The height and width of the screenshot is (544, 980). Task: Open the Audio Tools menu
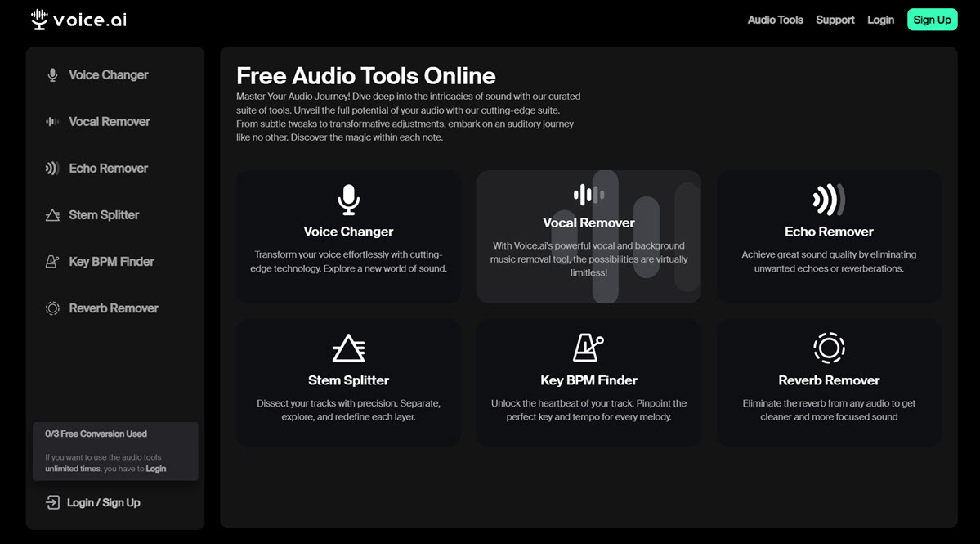(x=775, y=20)
